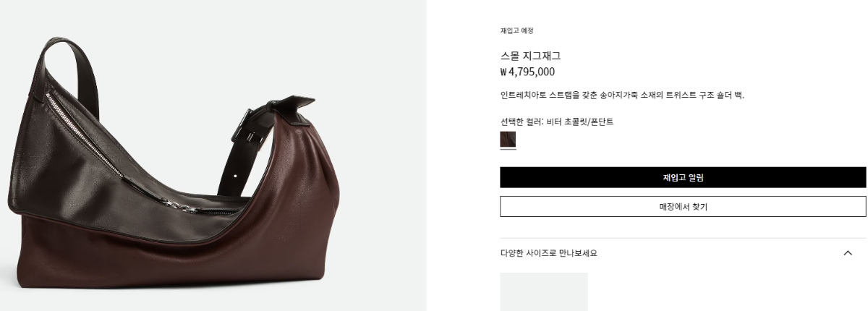Viewport: 868px width, 311px height.
Task: Click the large bag product image
Action: (213, 155)
